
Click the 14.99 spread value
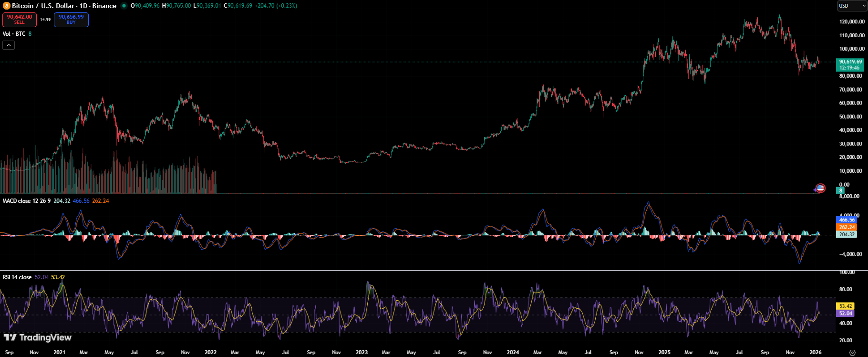[45, 20]
